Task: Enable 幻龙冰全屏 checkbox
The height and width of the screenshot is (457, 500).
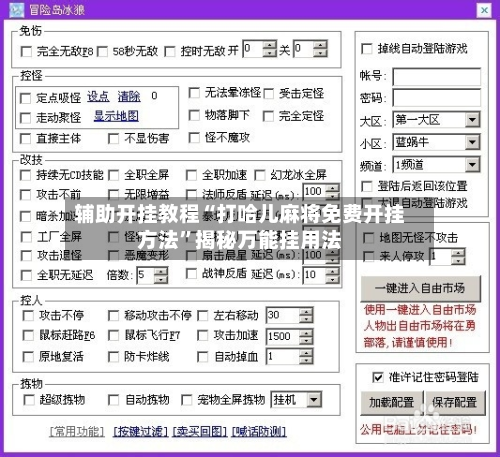Action: (260, 175)
